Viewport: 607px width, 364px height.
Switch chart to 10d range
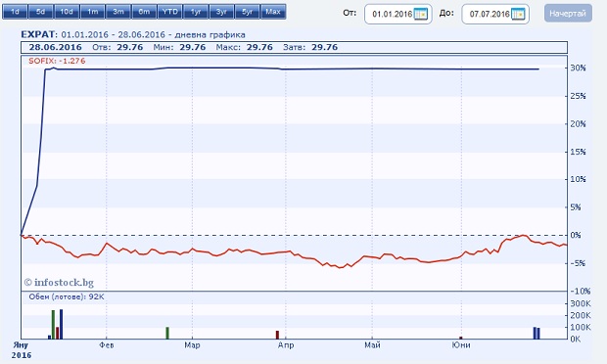[x=67, y=12]
